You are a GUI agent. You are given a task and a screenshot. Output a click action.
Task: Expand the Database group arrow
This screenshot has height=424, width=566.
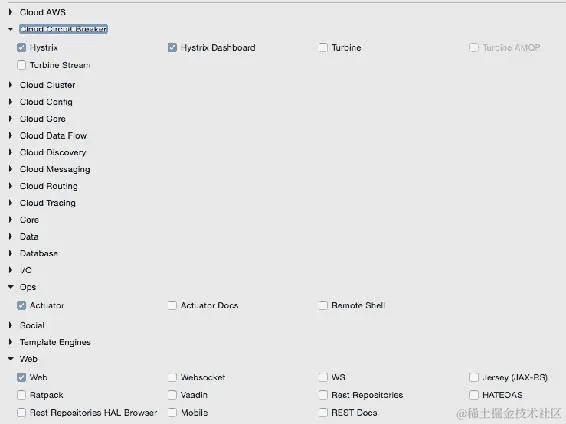pyautogui.click(x=10, y=253)
